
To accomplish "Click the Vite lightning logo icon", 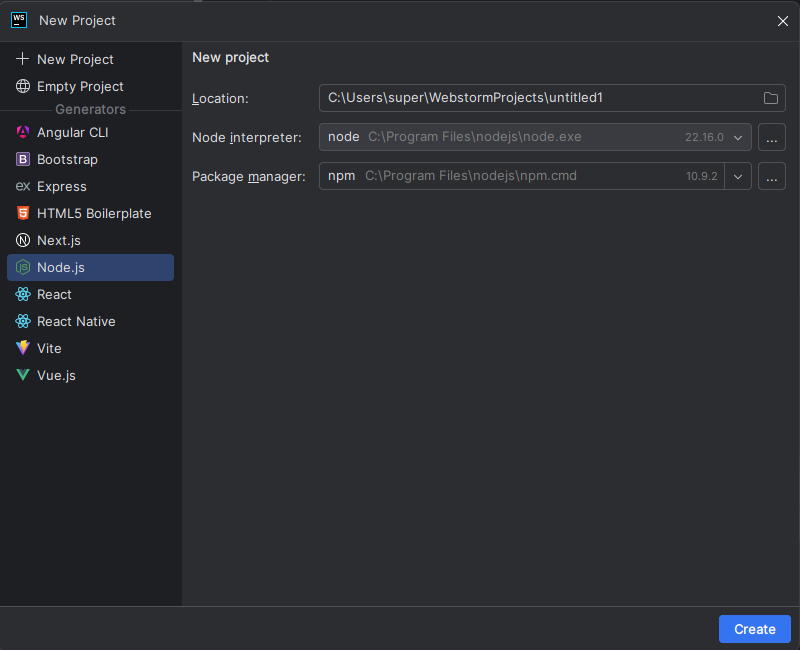I will point(23,348).
